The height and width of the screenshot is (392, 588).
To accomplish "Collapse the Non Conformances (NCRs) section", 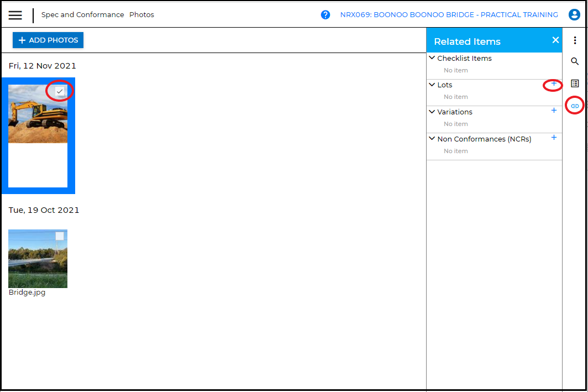I will (x=432, y=139).
